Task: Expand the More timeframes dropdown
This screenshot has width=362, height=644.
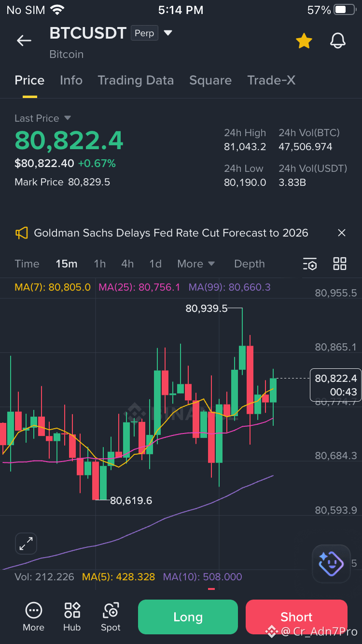Action: click(196, 264)
